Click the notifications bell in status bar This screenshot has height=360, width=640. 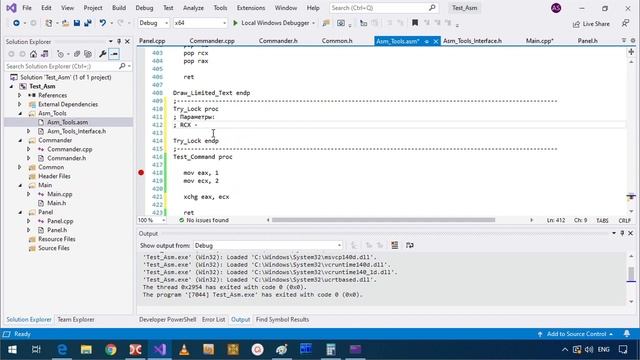click(x=627, y=334)
